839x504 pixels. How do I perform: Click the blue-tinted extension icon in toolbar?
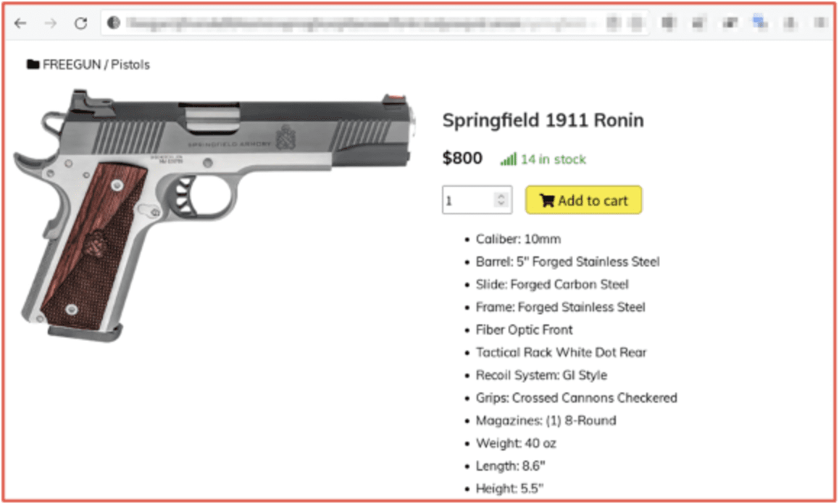click(x=759, y=22)
